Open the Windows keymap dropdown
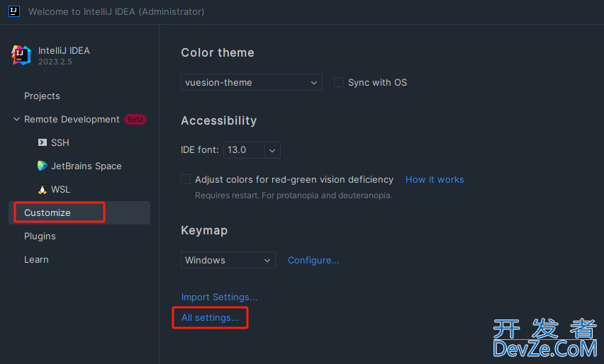The width and height of the screenshot is (604, 364). click(228, 260)
